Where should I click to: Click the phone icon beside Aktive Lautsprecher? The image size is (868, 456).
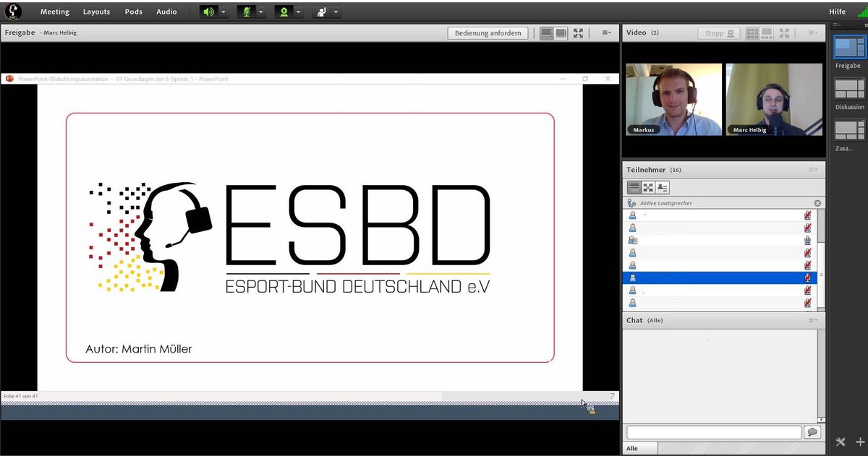[632, 203]
